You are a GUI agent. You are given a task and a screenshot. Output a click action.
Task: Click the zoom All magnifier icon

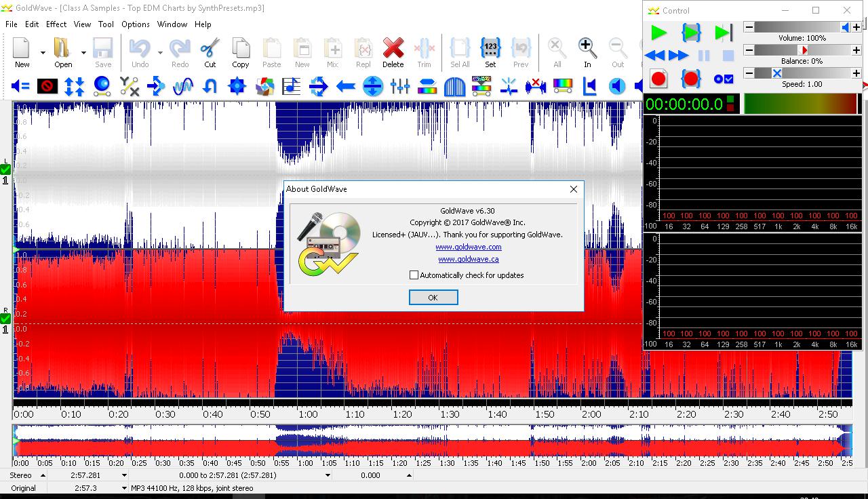(x=557, y=48)
